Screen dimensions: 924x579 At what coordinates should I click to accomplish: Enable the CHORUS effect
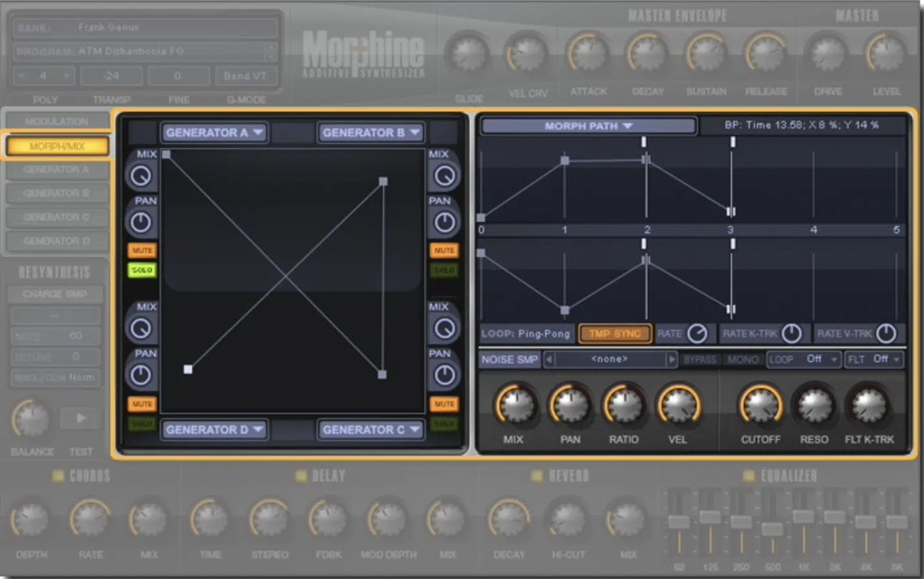tap(58, 476)
